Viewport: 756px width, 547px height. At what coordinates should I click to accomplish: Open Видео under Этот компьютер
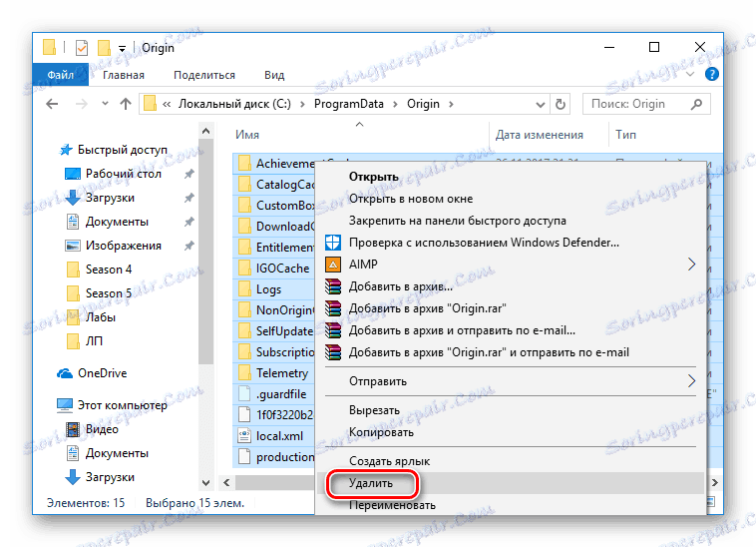(x=93, y=429)
